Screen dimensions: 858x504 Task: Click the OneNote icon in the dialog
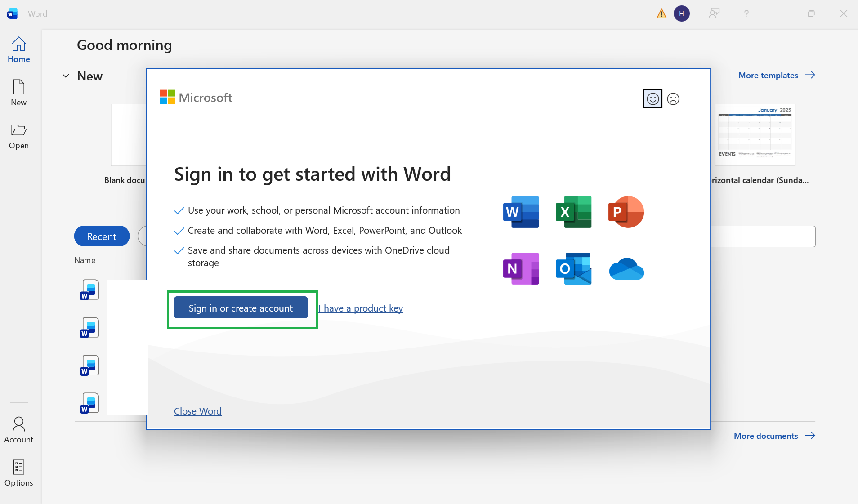point(521,268)
